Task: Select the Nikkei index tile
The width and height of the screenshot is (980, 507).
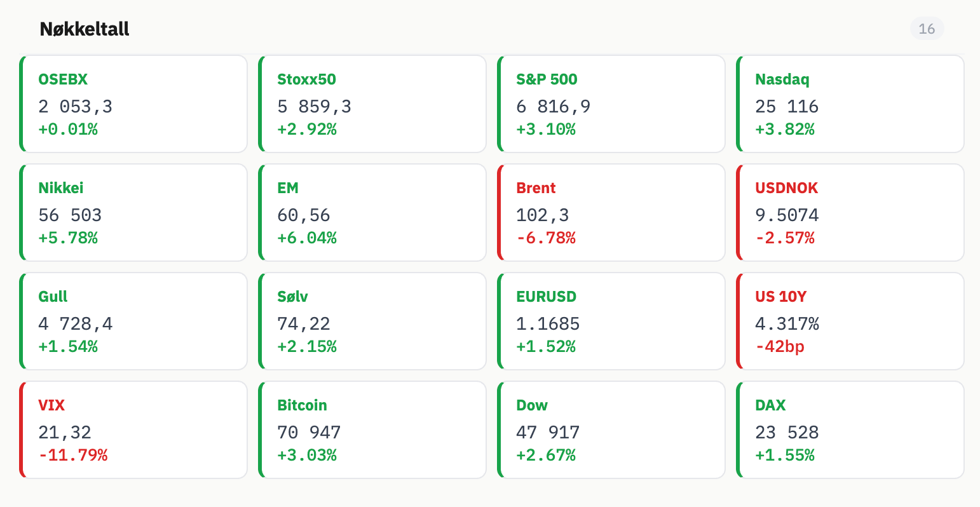Action: click(x=133, y=213)
